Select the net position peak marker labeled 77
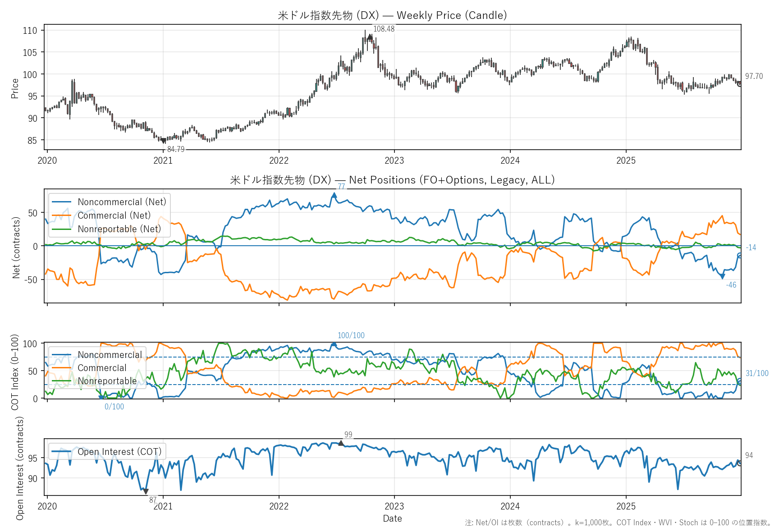 coord(334,195)
